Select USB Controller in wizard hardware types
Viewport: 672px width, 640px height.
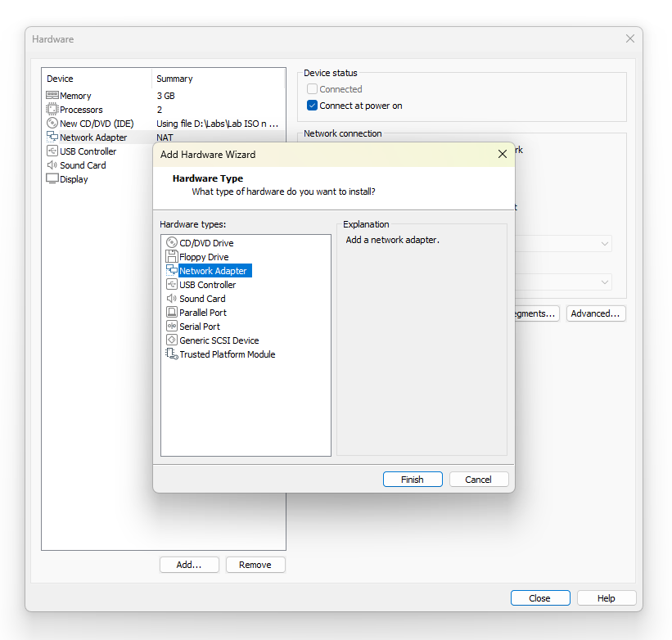coord(207,285)
